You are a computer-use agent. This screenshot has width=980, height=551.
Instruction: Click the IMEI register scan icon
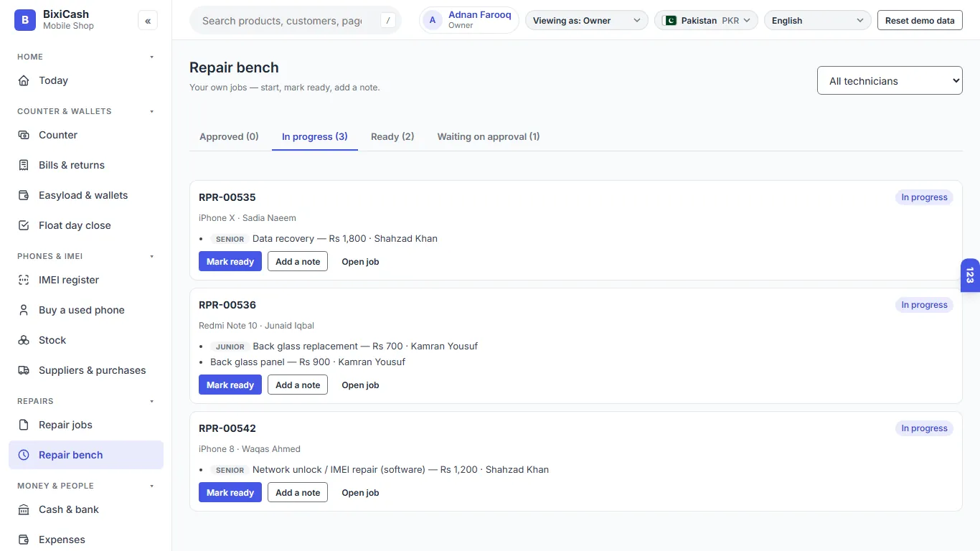click(24, 280)
